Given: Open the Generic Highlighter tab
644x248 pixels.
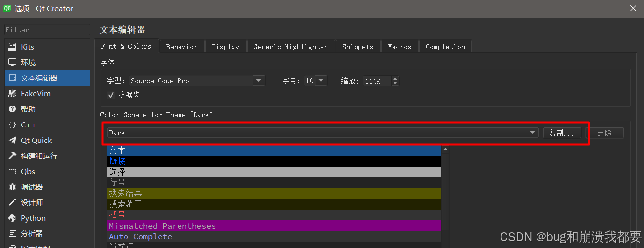Looking at the screenshot, I should pyautogui.click(x=291, y=47).
